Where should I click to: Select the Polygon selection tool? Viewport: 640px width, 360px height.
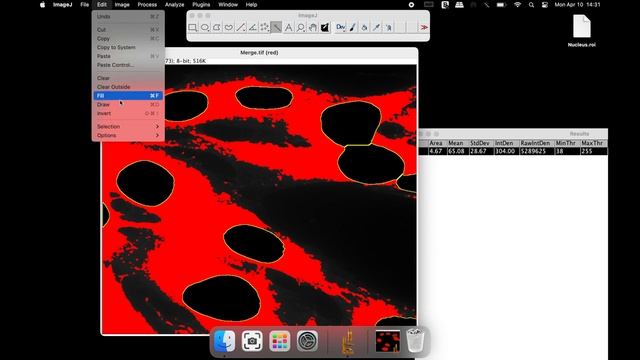point(217,27)
